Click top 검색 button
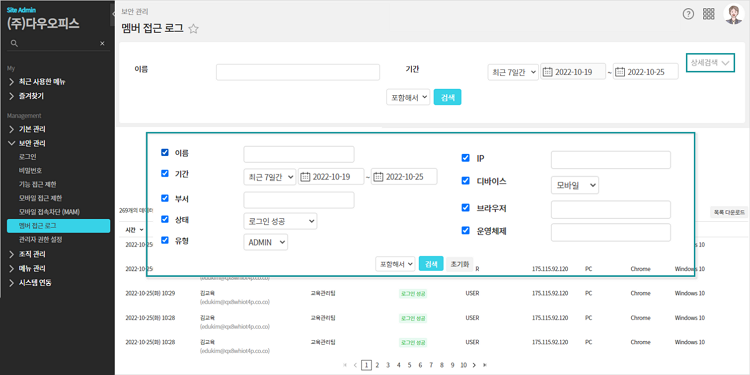 click(x=448, y=98)
